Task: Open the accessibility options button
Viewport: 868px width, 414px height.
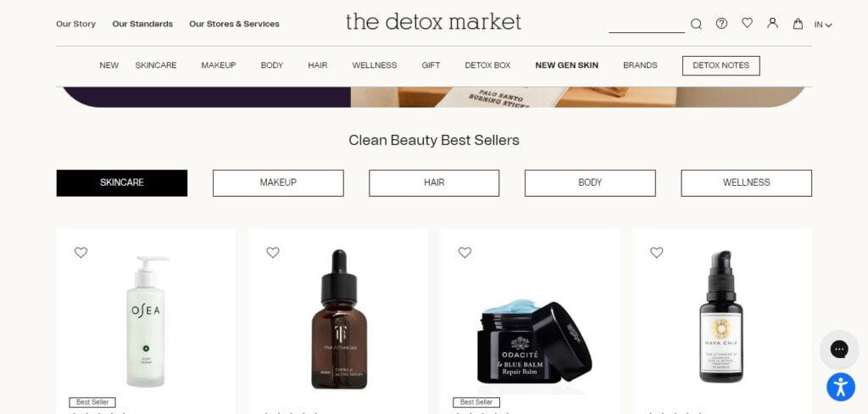Action: click(841, 387)
